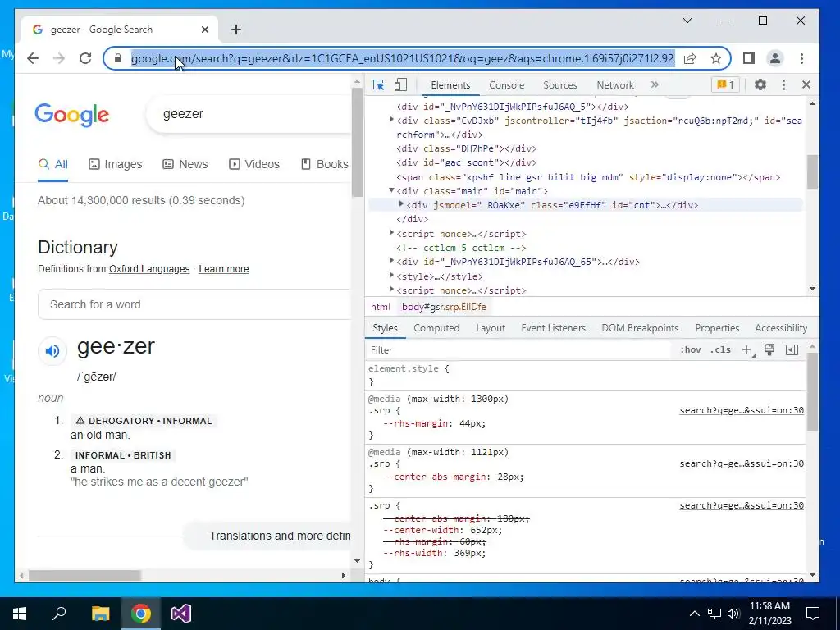Toggle the Chrome side panel icon
The image size is (840, 630).
[x=749, y=58]
